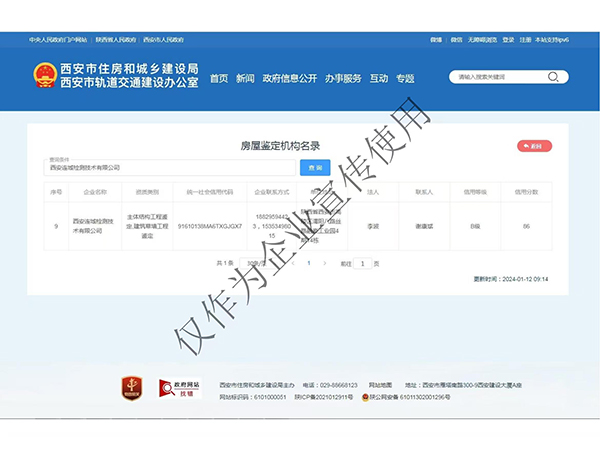Click the next page arrow in pagination
This screenshot has width=600, height=450.
[x=325, y=263]
